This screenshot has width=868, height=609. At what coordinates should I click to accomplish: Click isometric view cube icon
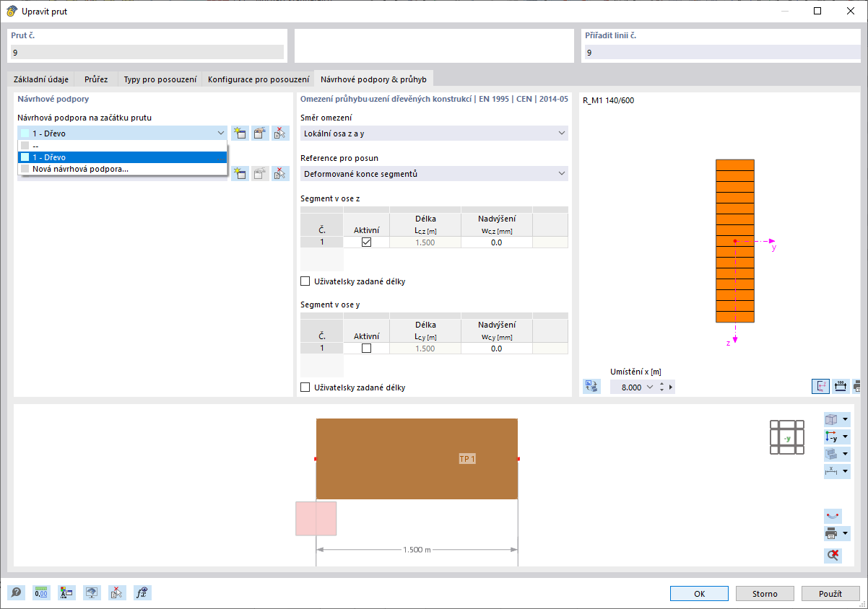(x=831, y=419)
